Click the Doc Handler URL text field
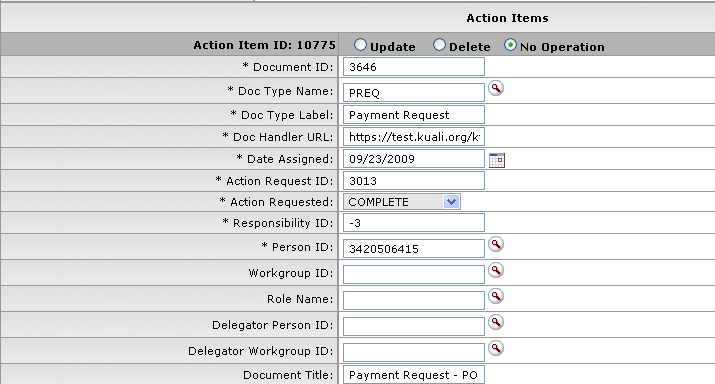Screen dimensions: 715x384 coord(414,137)
